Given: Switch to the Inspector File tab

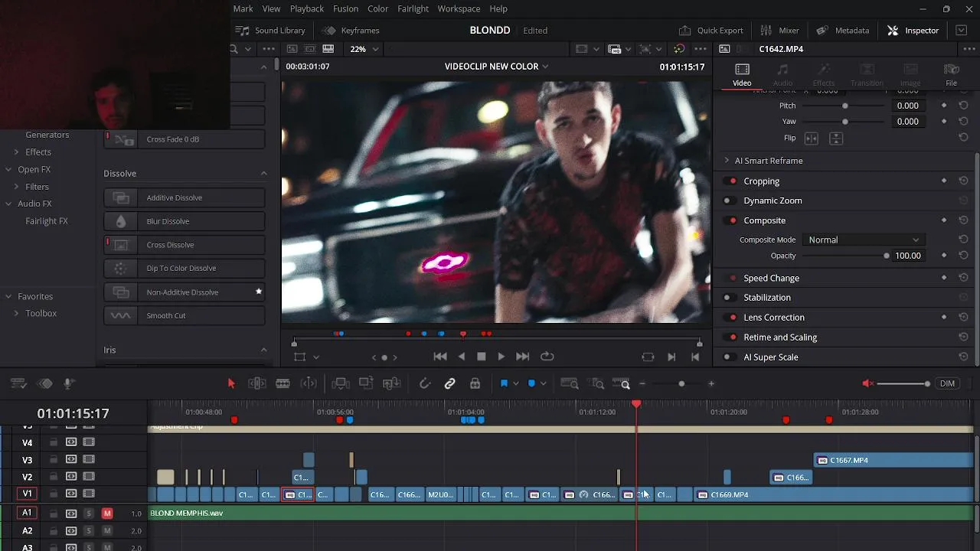Looking at the screenshot, I should click(951, 74).
